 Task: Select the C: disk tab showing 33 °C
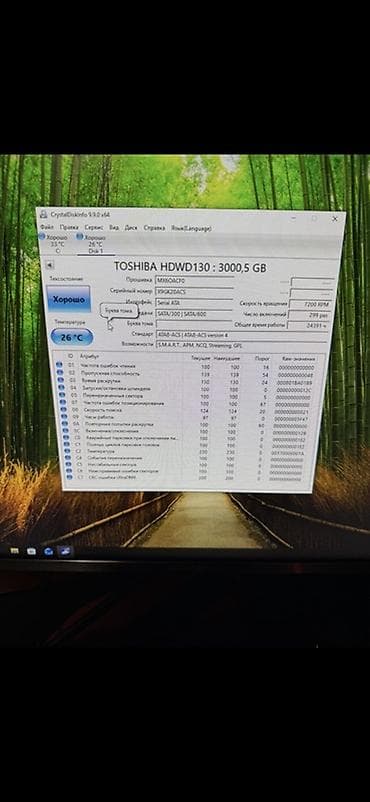click(53, 244)
